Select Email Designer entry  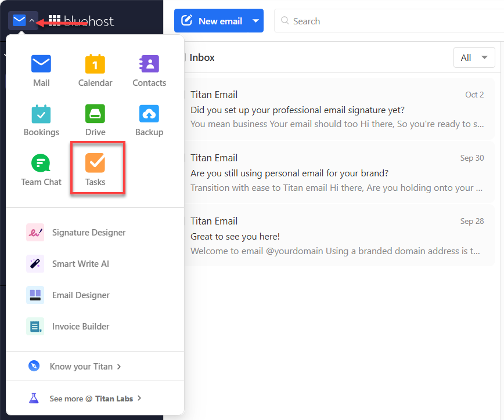click(95, 295)
